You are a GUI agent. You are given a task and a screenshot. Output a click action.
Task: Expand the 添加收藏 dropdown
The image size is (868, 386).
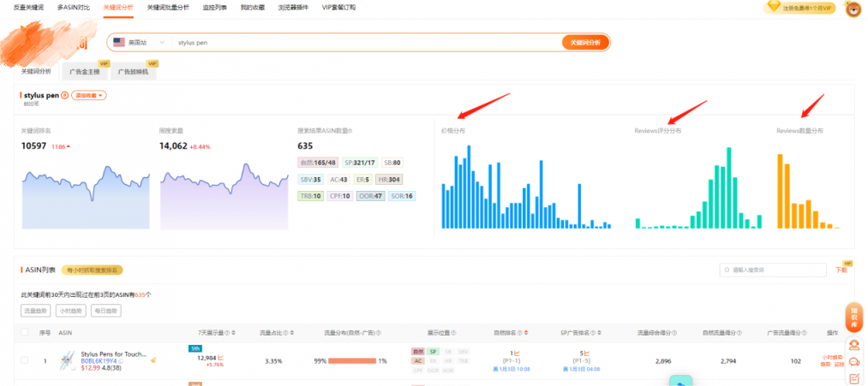tap(88, 95)
